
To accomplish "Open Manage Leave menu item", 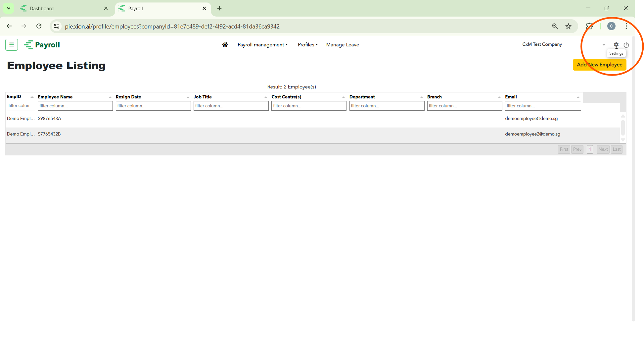I will [343, 45].
